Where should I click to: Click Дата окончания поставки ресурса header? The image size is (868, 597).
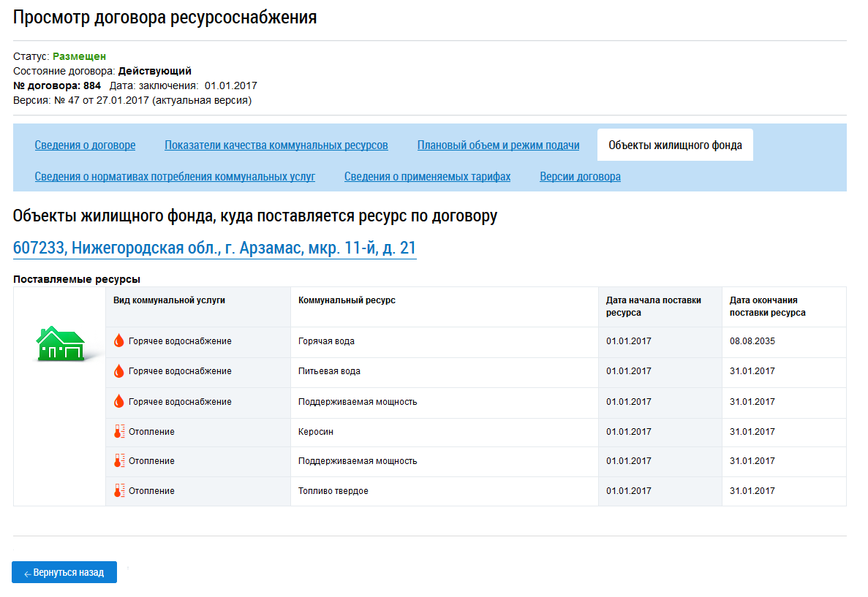[767, 306]
